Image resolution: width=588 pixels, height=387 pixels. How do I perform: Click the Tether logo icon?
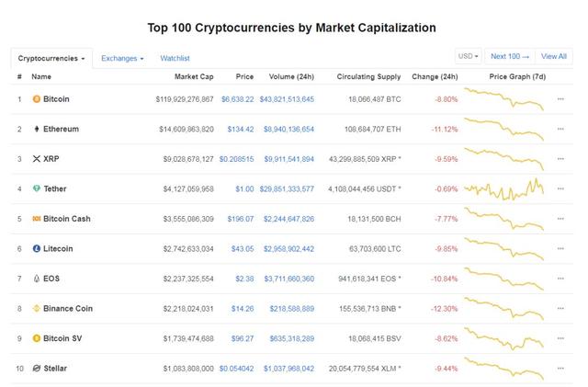tap(37, 188)
